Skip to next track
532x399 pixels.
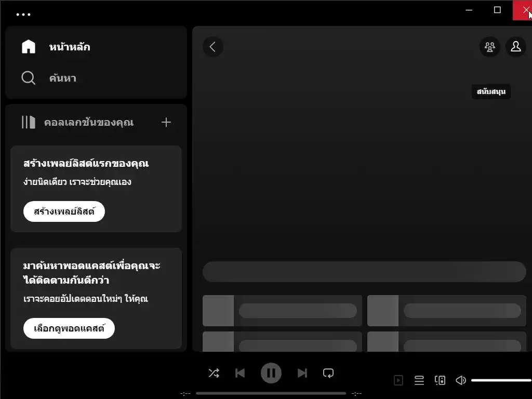pyautogui.click(x=302, y=373)
